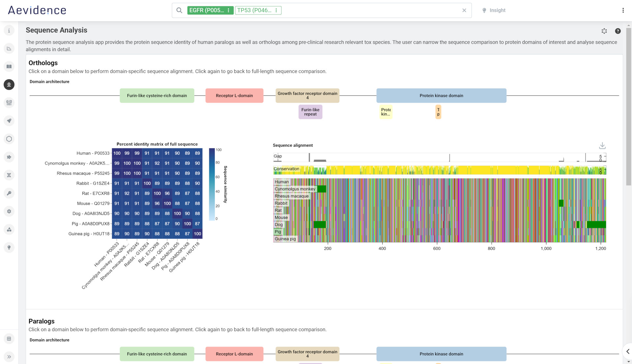This screenshot has width=632, height=364.
Task: Open the puzzle-shaped icon in the sidebar
Action: click(9, 157)
